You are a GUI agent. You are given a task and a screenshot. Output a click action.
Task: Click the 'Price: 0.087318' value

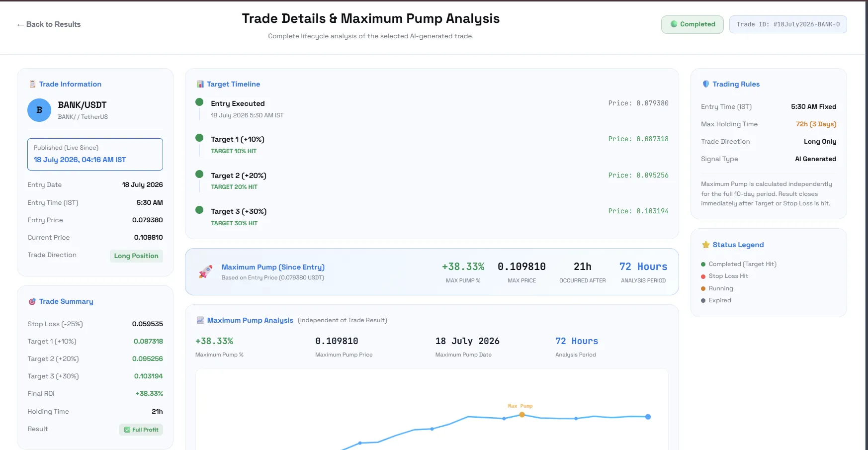click(638, 139)
